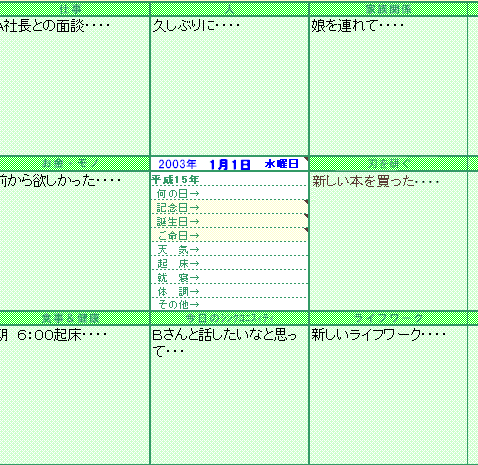Click the 記念日→ row

click(x=230, y=207)
